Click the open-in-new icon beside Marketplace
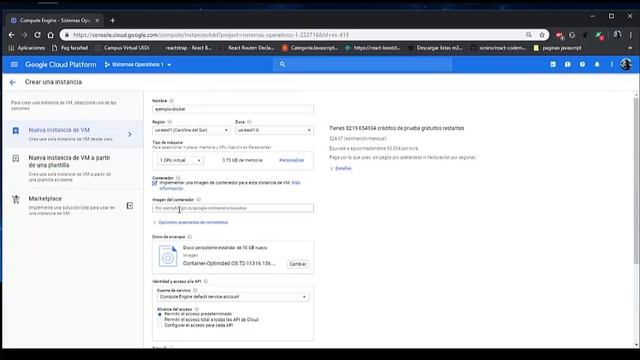 [x=130, y=206]
